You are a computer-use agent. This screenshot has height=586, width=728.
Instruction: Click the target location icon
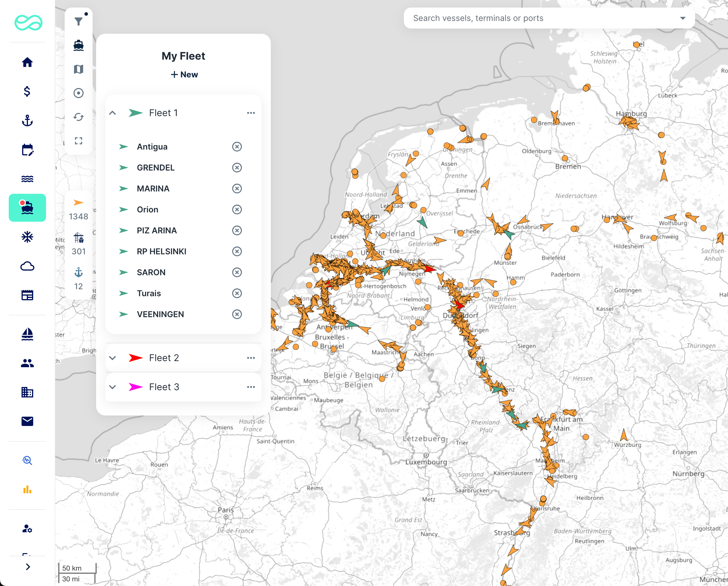[x=78, y=93]
